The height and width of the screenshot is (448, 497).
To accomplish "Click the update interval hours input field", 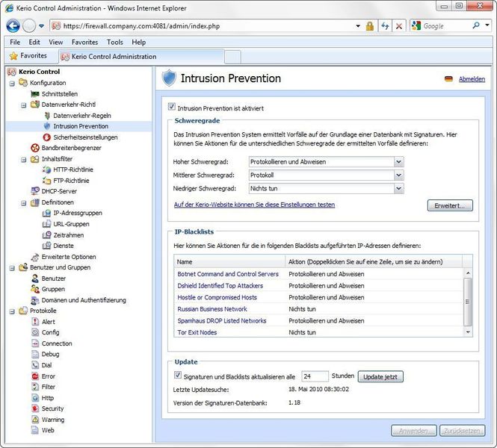I will 315,376.
